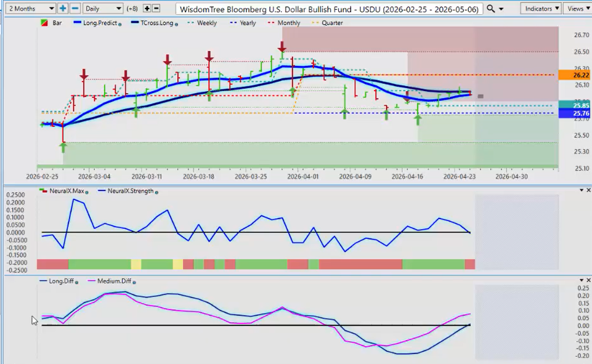The height and width of the screenshot is (364, 592).
Task: Click the black minus button after (+8)
Action: 156,9
